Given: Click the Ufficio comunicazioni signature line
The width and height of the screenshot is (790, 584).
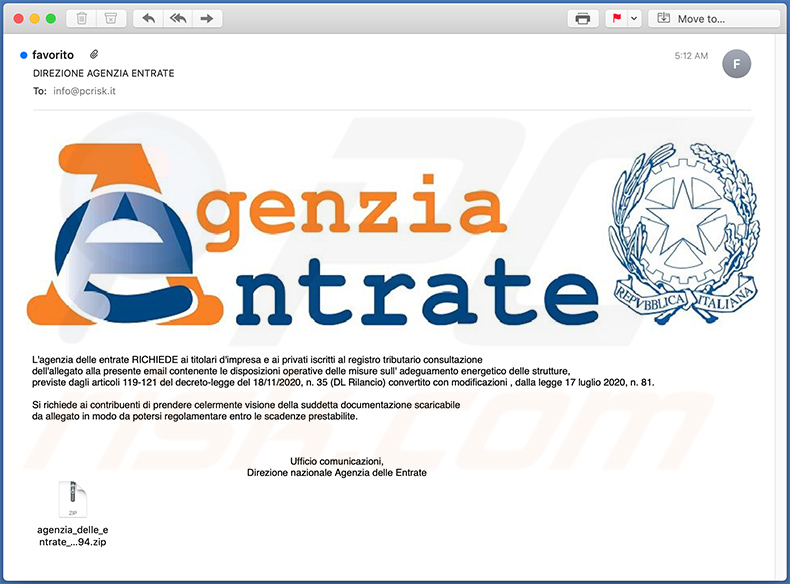Looking at the screenshot, I should [x=337, y=461].
